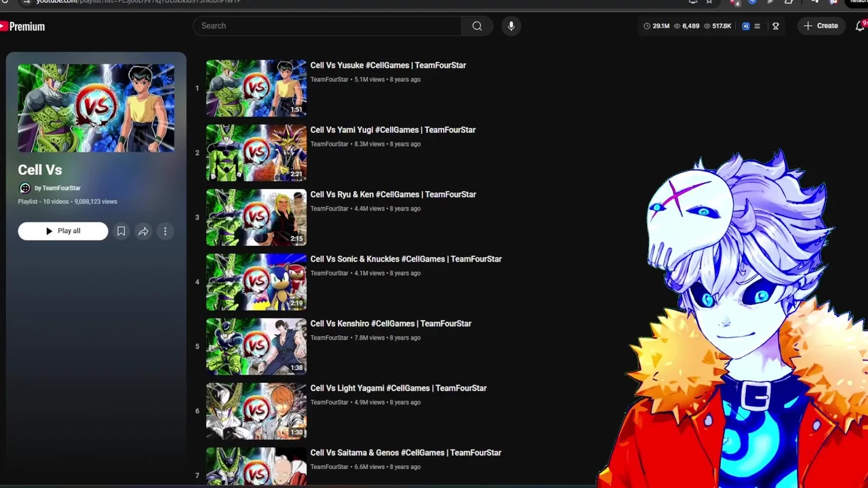Click the browser address bar URL

138,2
